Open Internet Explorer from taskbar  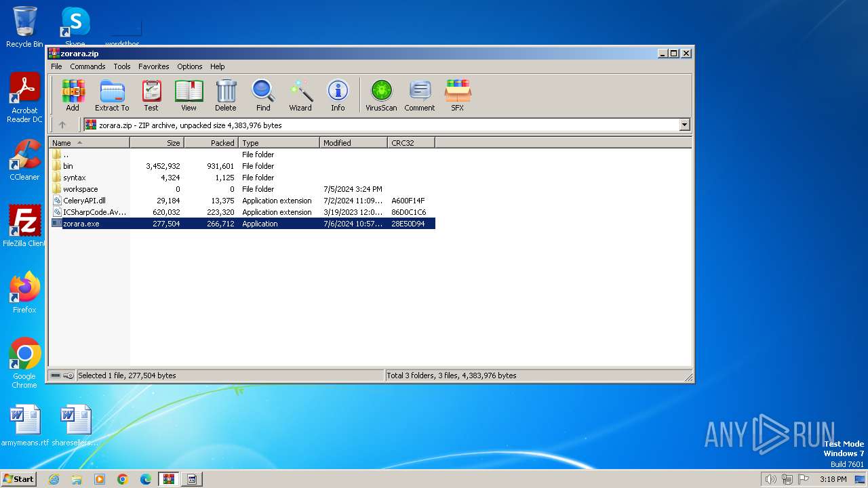pyautogui.click(x=54, y=479)
